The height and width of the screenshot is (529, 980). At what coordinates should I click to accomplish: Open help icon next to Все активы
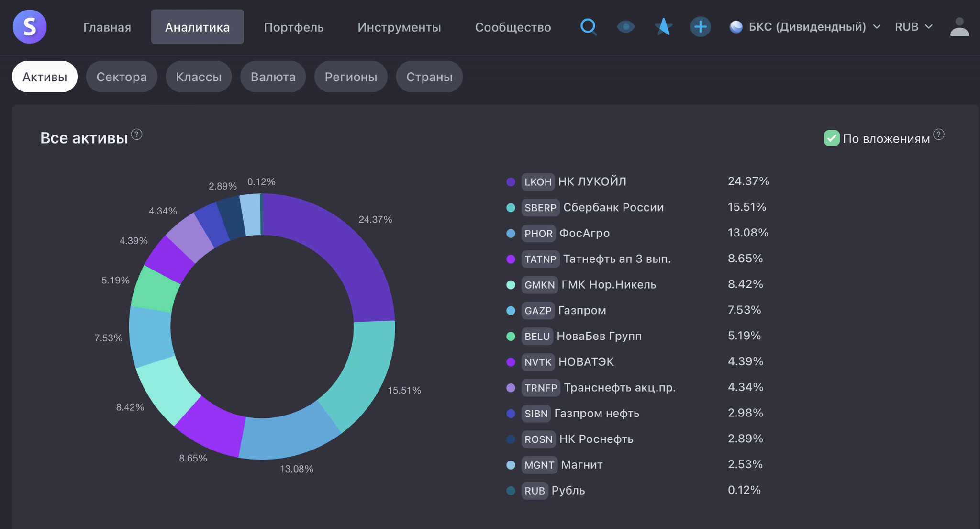tap(137, 135)
